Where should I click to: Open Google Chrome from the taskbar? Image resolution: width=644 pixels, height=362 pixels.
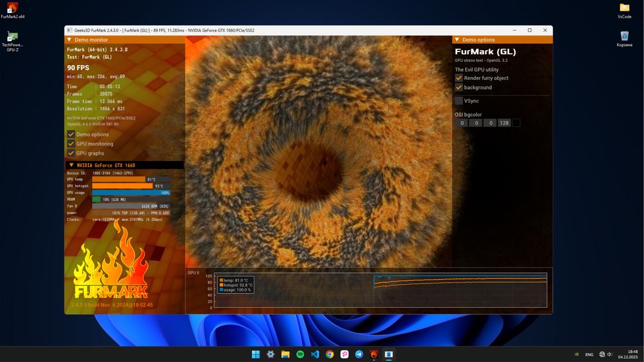tap(330, 354)
